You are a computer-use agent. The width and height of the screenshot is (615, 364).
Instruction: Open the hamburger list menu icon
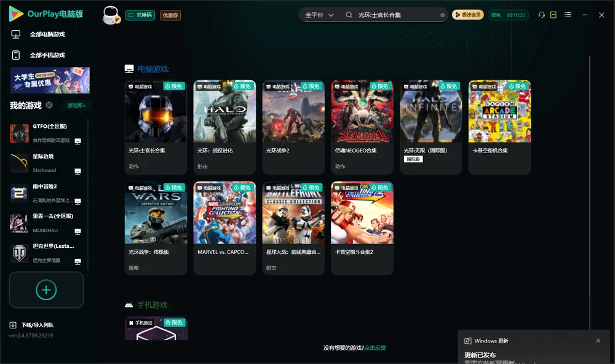pos(568,15)
